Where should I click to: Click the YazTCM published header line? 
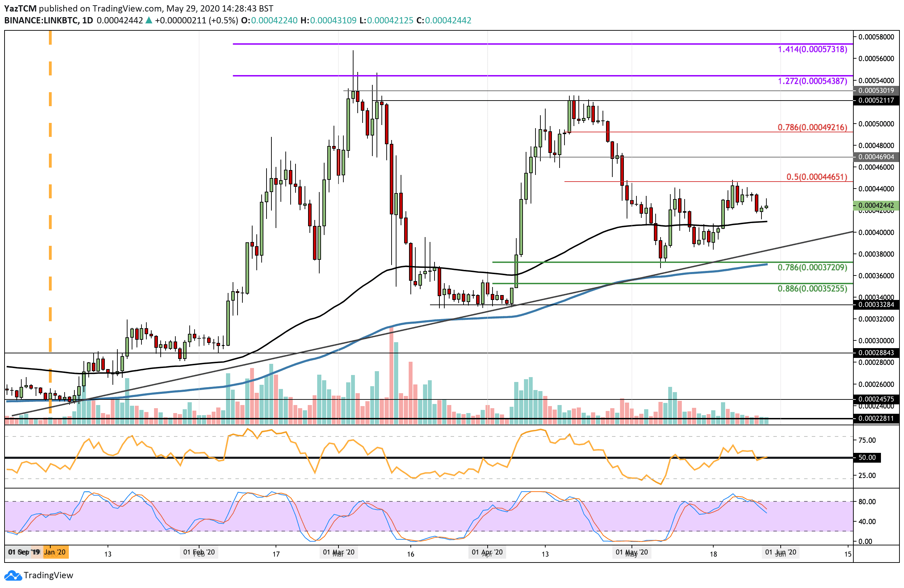[139, 8]
